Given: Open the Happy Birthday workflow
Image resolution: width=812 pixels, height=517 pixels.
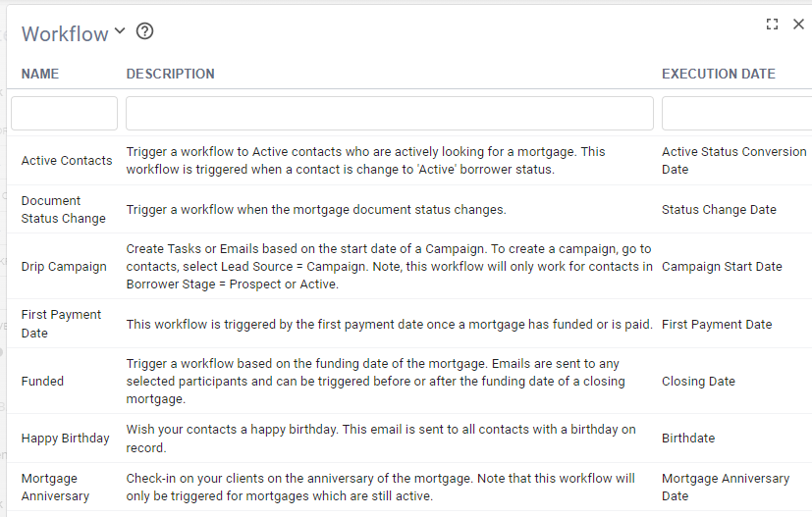Looking at the screenshot, I should pyautogui.click(x=65, y=439).
